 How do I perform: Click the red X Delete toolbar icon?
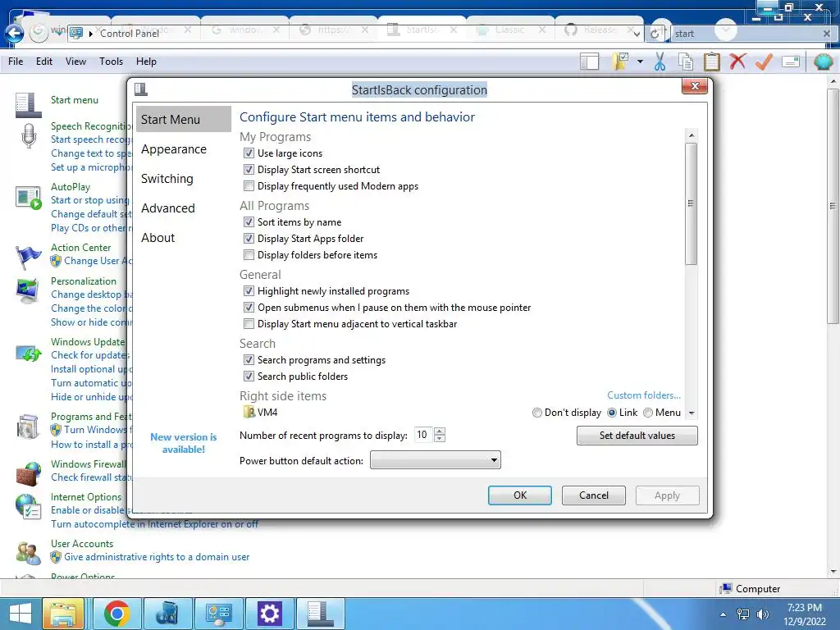pos(737,61)
